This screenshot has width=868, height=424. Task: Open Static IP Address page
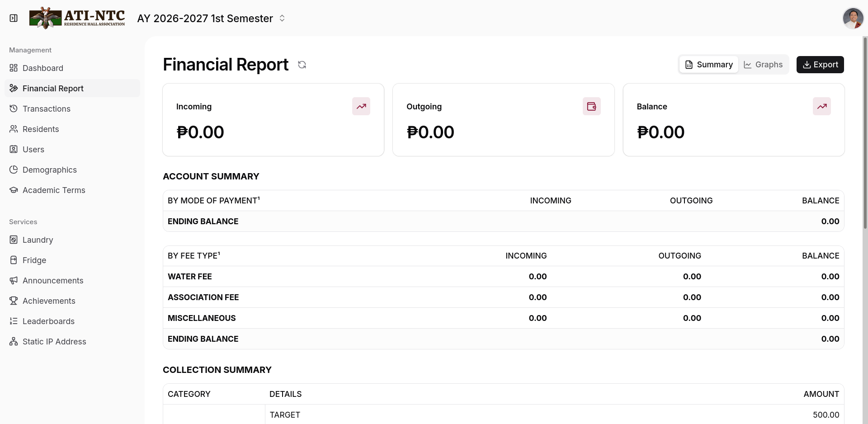coord(72,341)
